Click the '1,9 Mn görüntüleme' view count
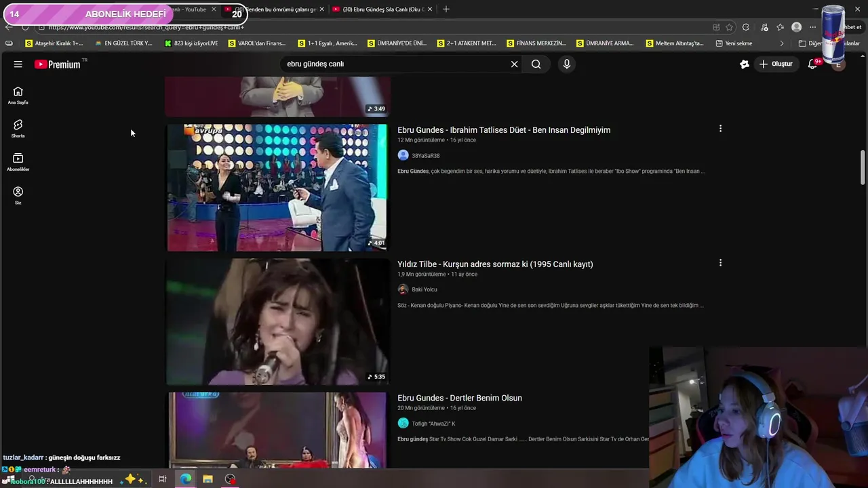 tap(422, 274)
